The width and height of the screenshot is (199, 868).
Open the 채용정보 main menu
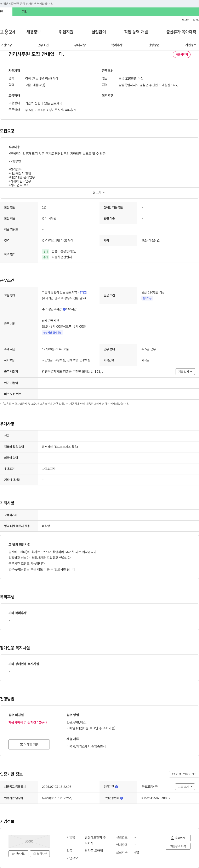(x=33, y=32)
